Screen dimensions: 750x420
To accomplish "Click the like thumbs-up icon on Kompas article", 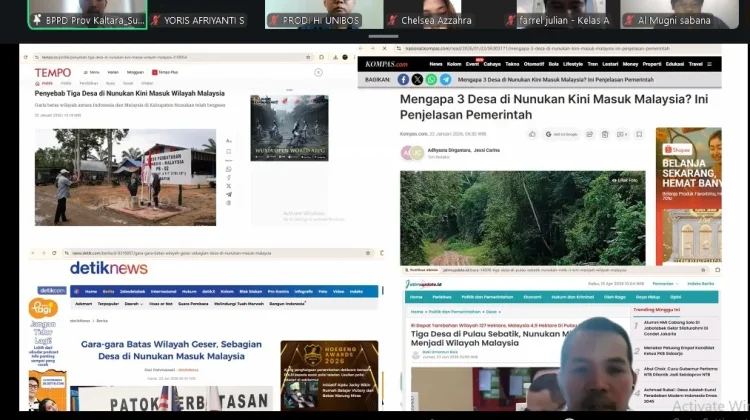I will (x=532, y=134).
